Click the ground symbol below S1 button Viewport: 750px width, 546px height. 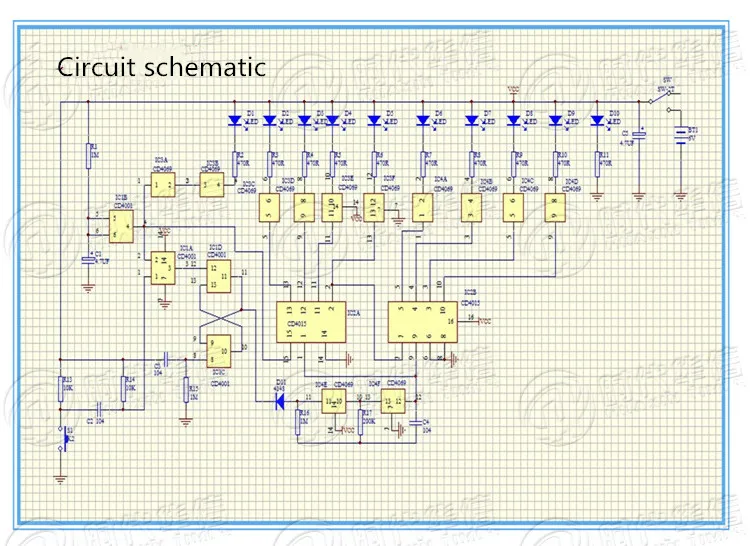tap(60, 480)
